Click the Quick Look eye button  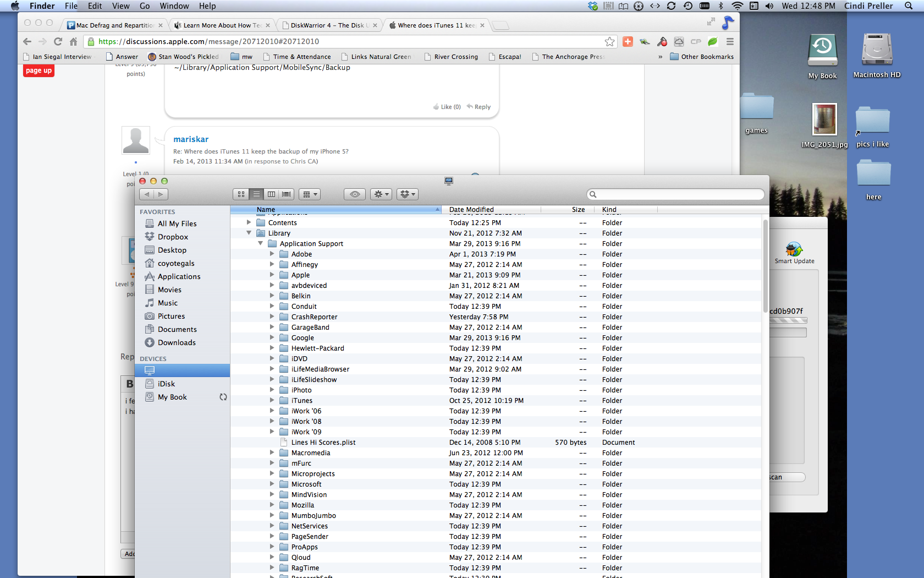[355, 194]
